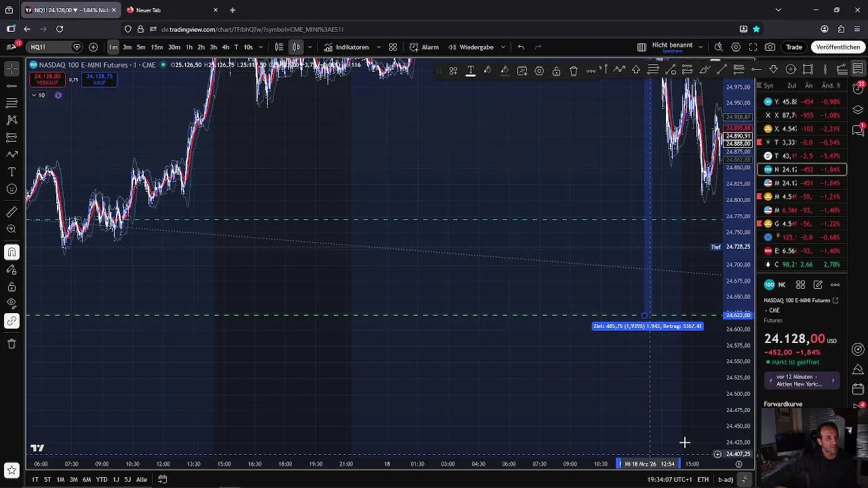The height and width of the screenshot is (488, 868).
Task: Open watchlist row C 98,21 2,78%
Action: tap(802, 264)
